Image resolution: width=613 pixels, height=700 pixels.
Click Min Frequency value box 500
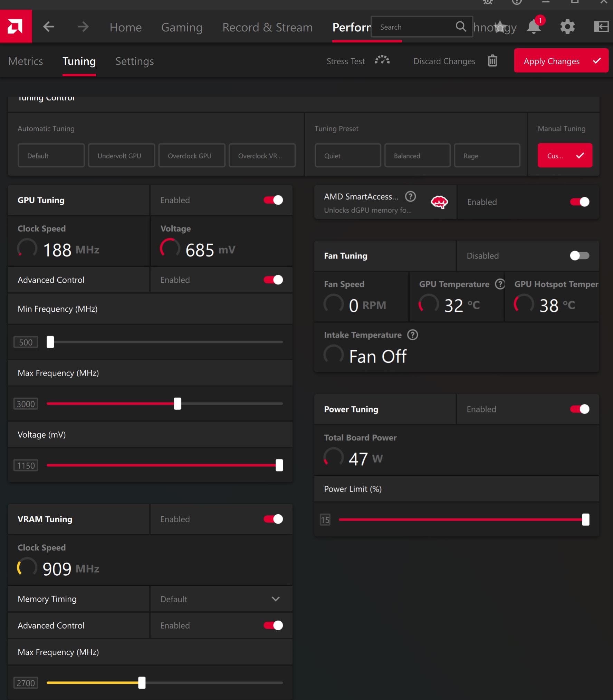(26, 342)
